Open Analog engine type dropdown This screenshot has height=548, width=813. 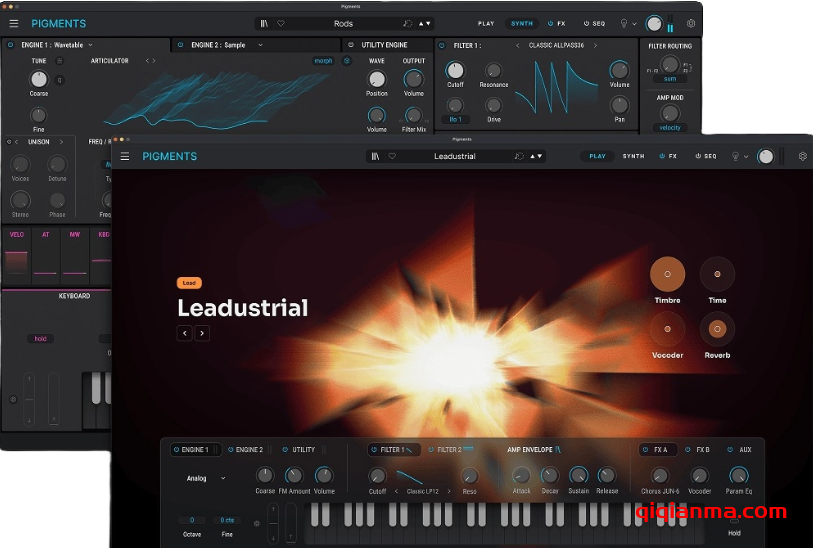tap(223, 478)
